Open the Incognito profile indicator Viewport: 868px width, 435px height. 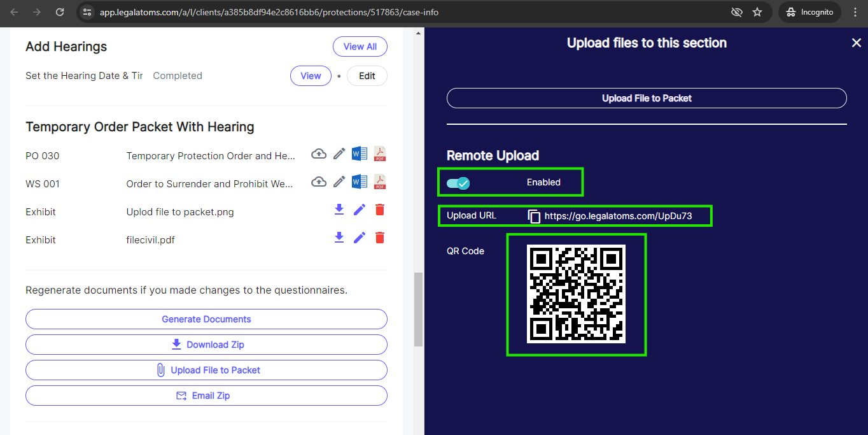(810, 12)
